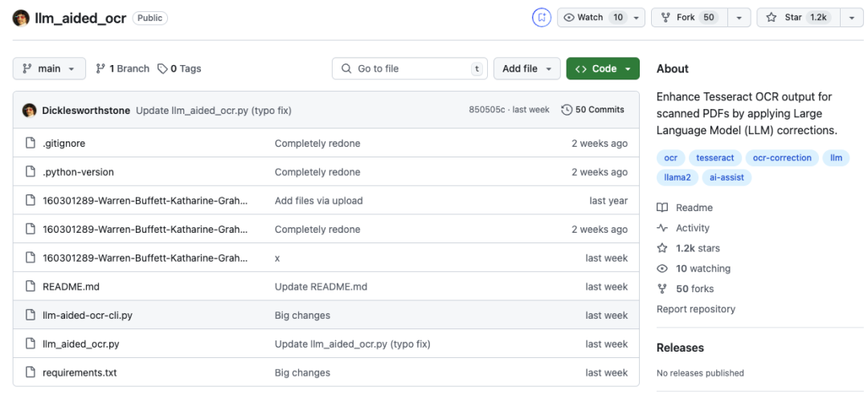Open the Readme link in About
Viewport: 868px width, 395px height.
694,208
